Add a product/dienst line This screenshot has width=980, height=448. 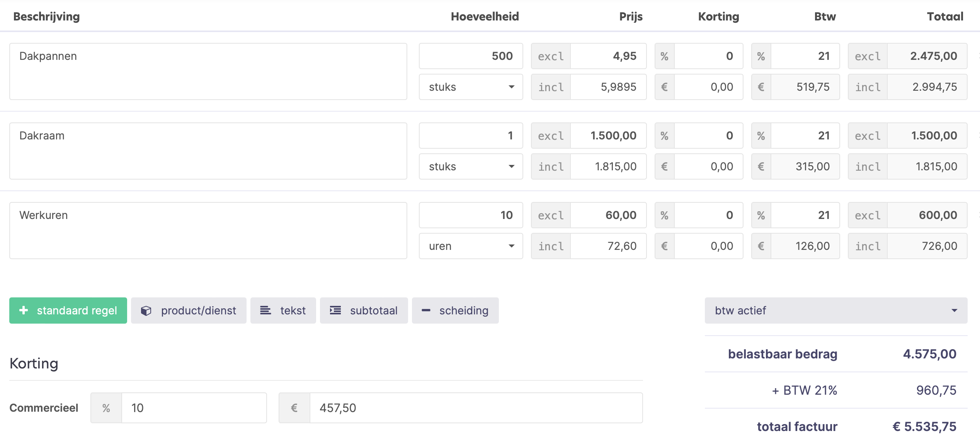189,311
